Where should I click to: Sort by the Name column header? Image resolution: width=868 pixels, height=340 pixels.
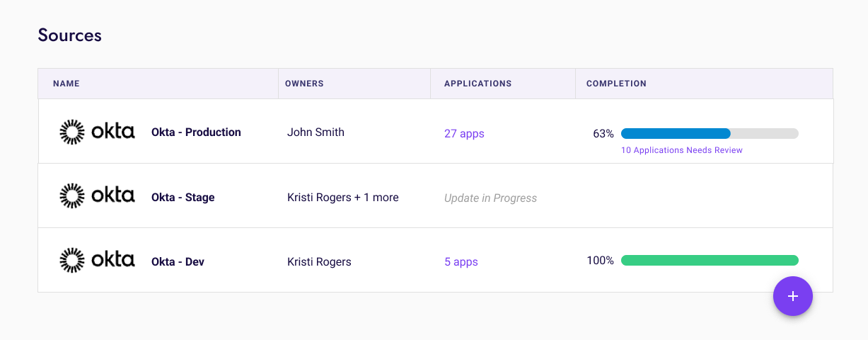(66, 84)
